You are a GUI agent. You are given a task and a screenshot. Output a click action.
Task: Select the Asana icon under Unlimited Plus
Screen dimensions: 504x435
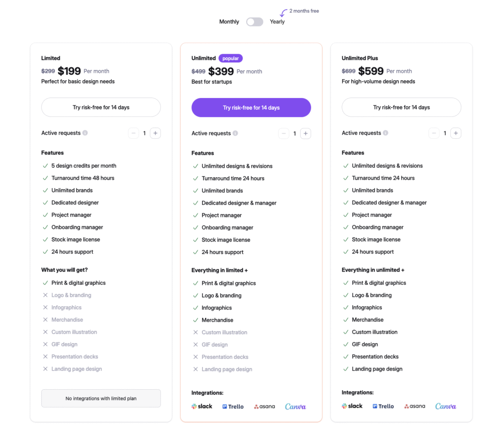point(414,406)
